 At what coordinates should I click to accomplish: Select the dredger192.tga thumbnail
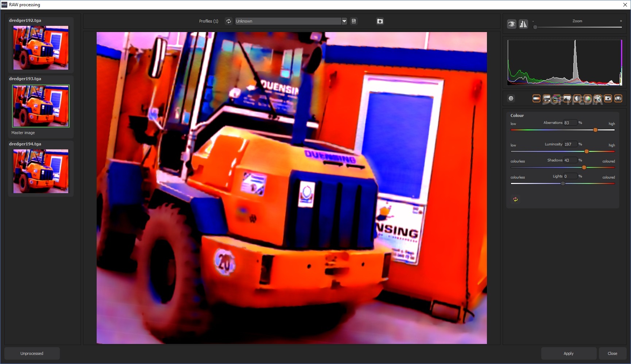[41, 47]
